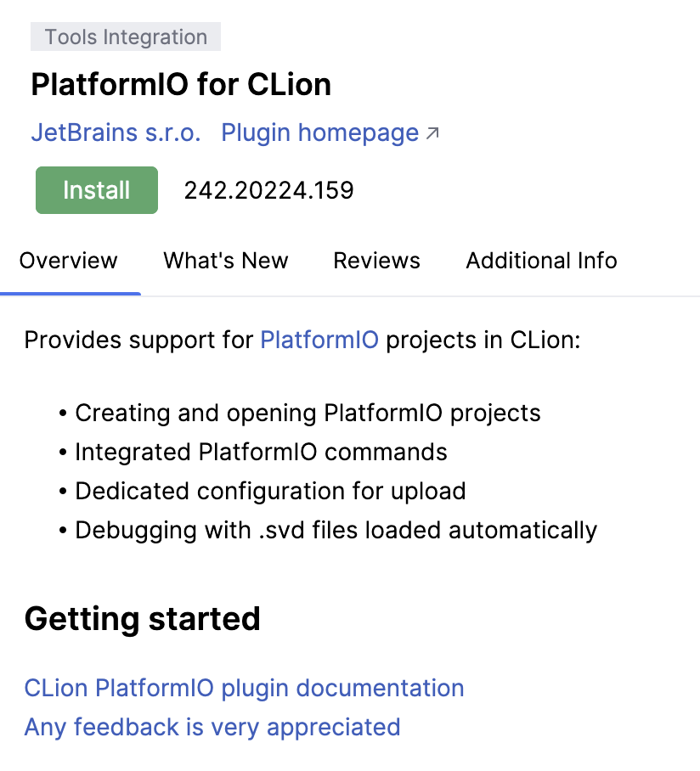Click the feedback link
This screenshot has height=771, width=700.
[x=212, y=728]
